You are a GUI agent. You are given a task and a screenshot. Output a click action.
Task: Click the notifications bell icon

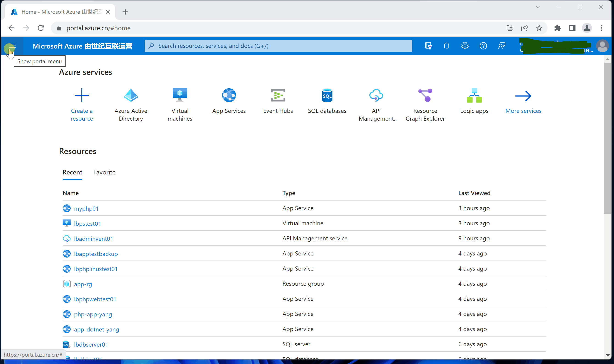tap(446, 46)
